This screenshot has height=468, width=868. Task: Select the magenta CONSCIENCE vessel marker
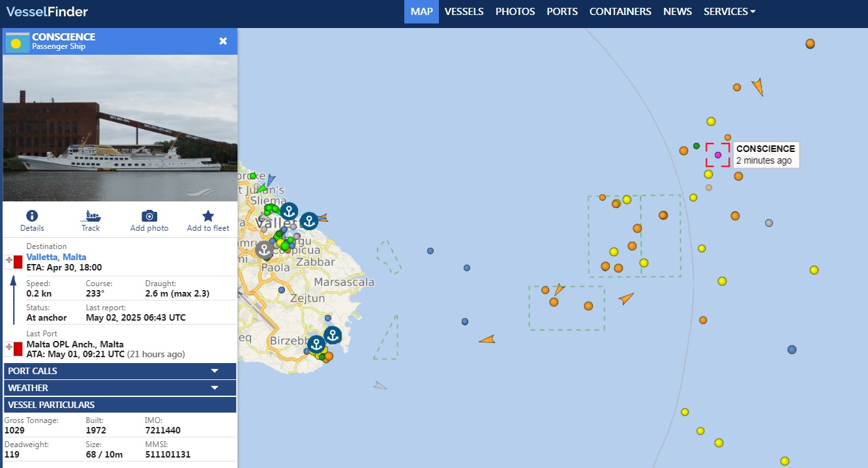pos(717,155)
